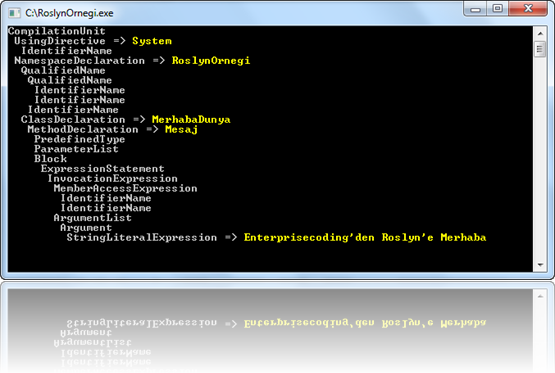Click the yellow RoslynOrnegi value

tap(211, 61)
